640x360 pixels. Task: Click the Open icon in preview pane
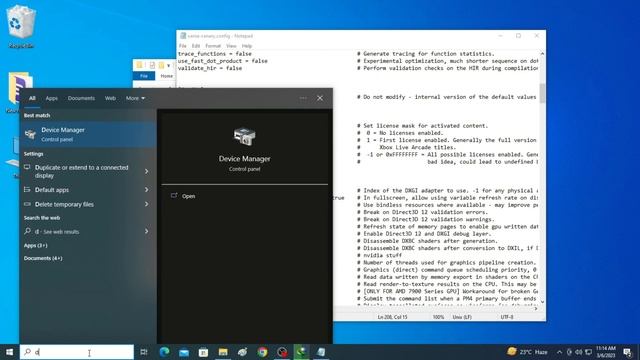pos(174,196)
